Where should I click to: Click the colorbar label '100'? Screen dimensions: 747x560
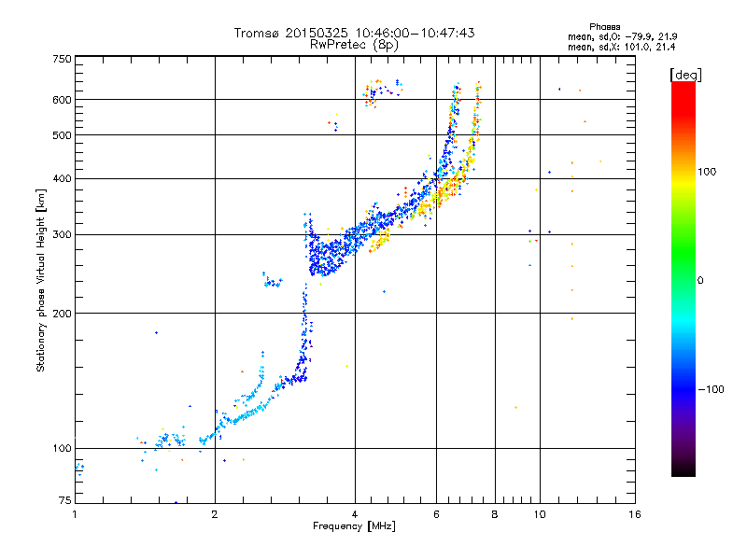(x=707, y=172)
